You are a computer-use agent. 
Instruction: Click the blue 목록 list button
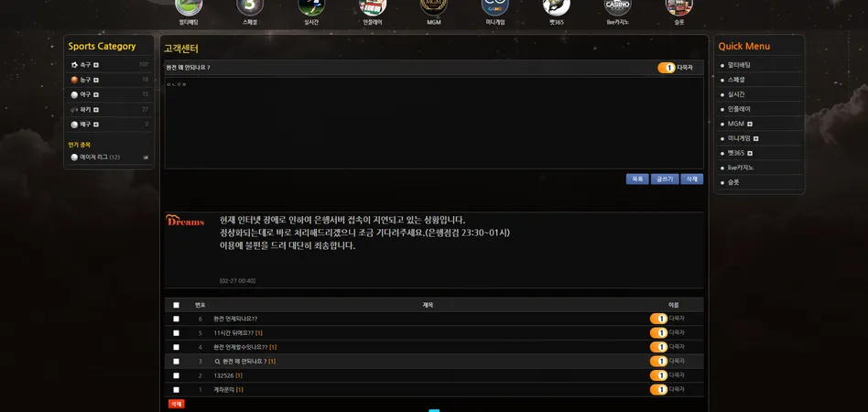[637, 179]
